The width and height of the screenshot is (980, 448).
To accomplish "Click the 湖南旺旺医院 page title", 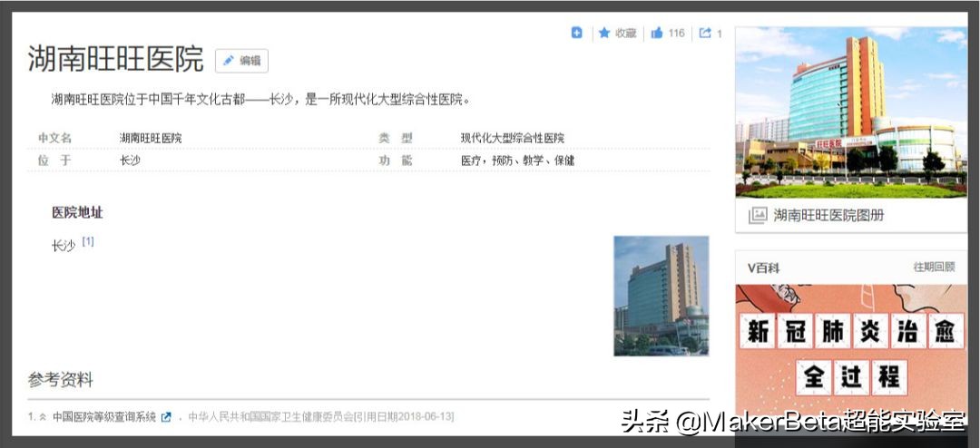I will (x=116, y=59).
